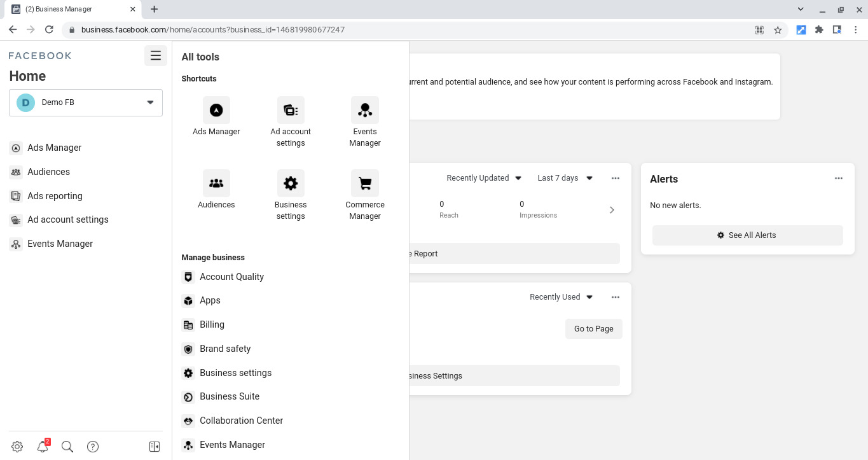Open Commerce Manager shortcut tile
The width and height of the screenshot is (868, 460).
[x=365, y=195]
